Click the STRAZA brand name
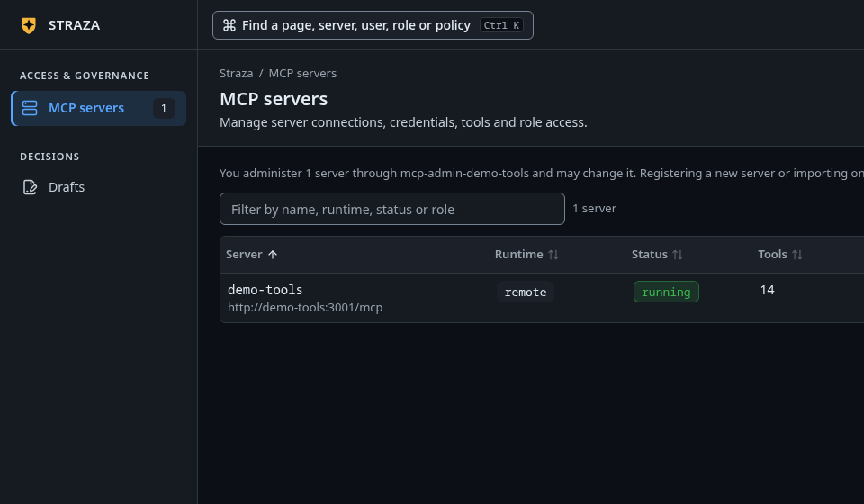This screenshot has width=864, height=504. 74,25
